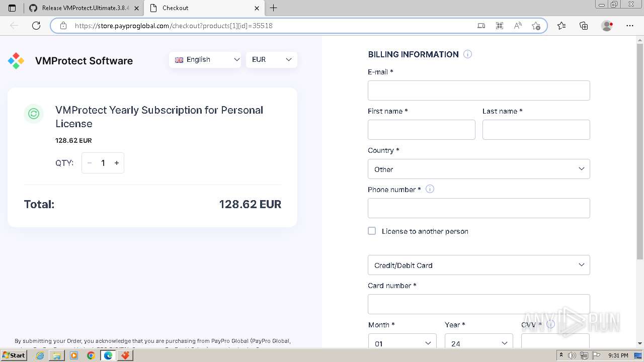Open Read aloud in address bar
The width and height of the screenshot is (644, 362).
[518, 26]
